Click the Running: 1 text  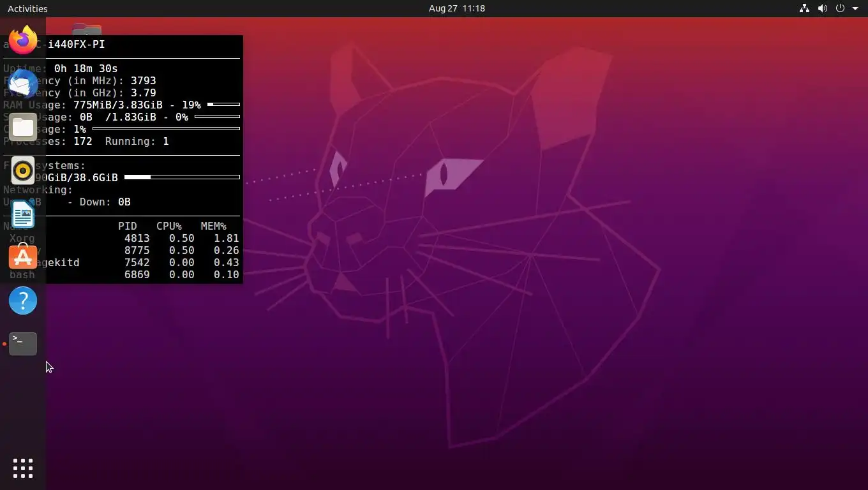pyautogui.click(x=137, y=141)
